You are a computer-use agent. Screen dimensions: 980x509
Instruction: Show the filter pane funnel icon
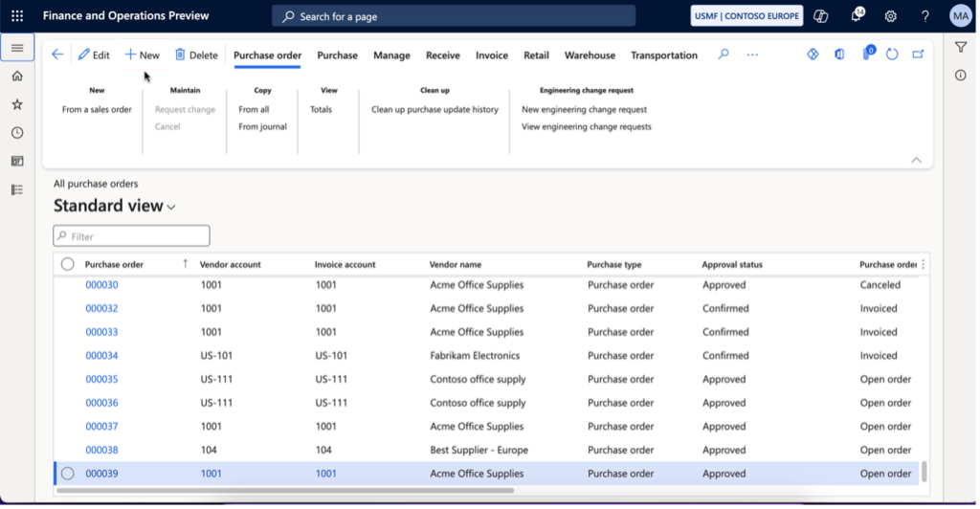click(961, 47)
